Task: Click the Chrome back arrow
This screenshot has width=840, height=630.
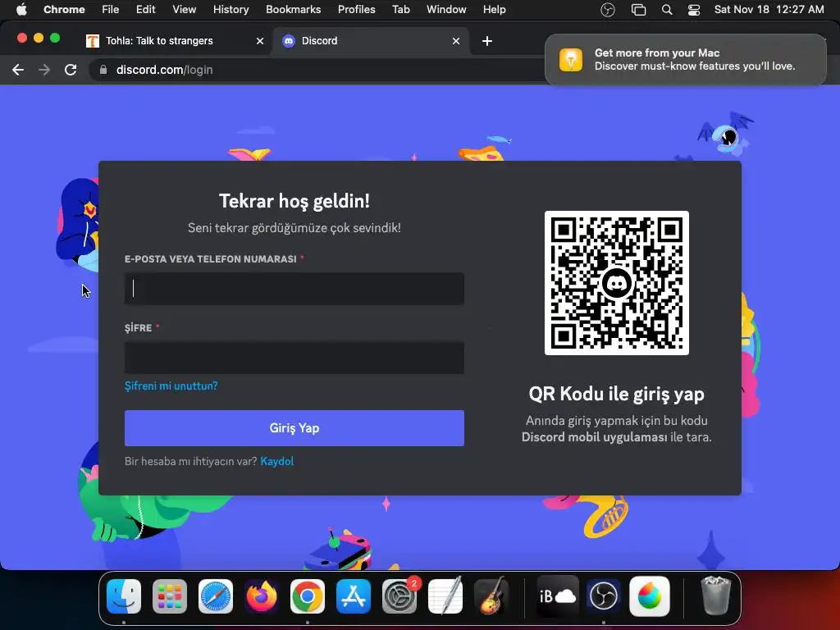Action: coord(18,70)
